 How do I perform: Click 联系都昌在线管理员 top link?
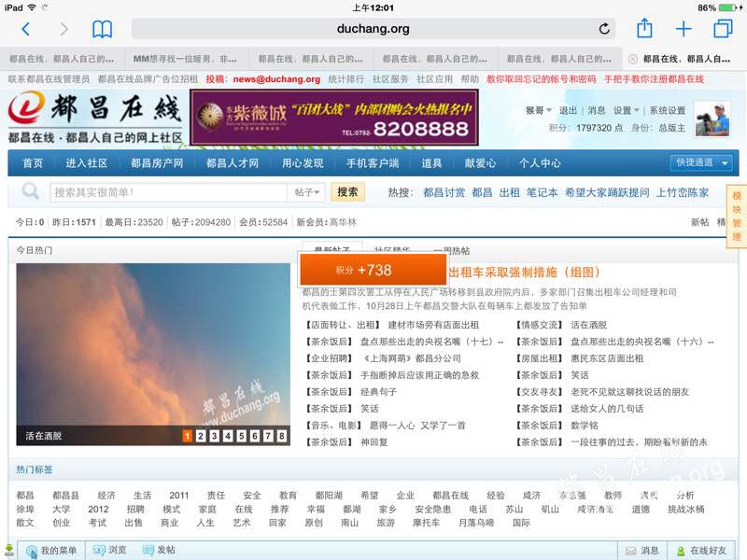pyautogui.click(x=49, y=79)
